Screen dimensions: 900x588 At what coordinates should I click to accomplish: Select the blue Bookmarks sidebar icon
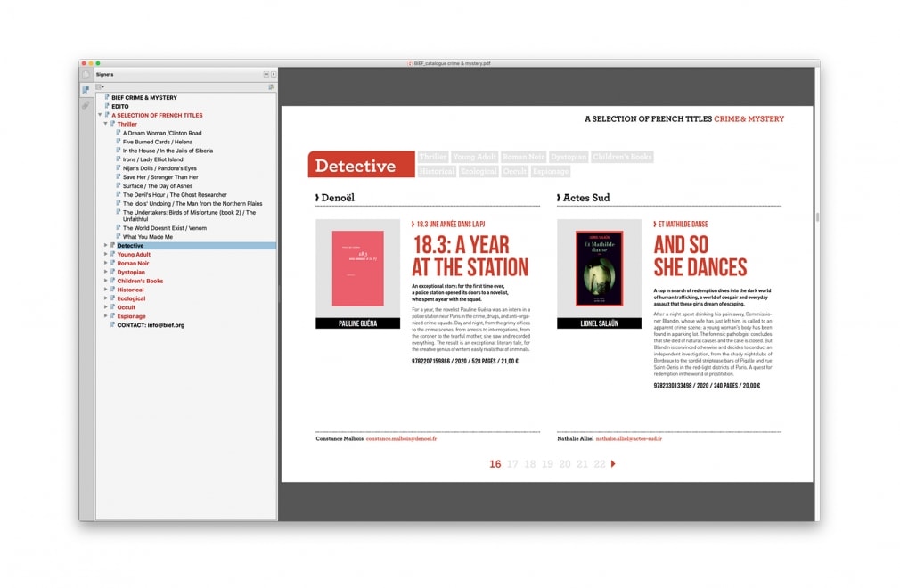(x=85, y=89)
